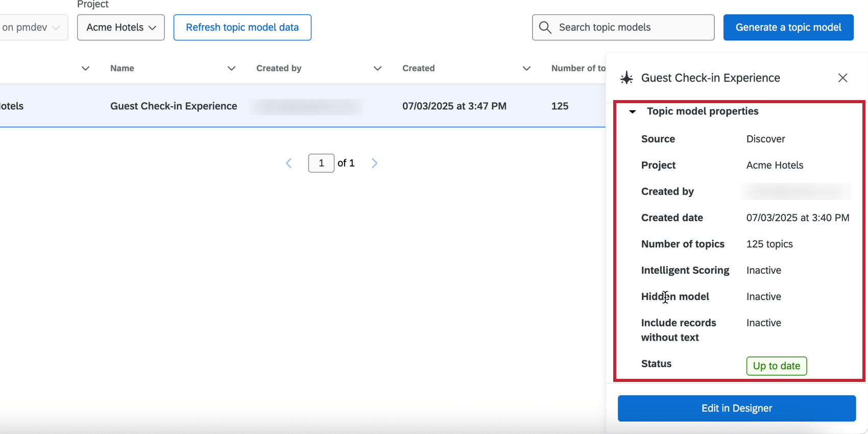
Task: Click Edit in Designer
Action: pyautogui.click(x=736, y=408)
